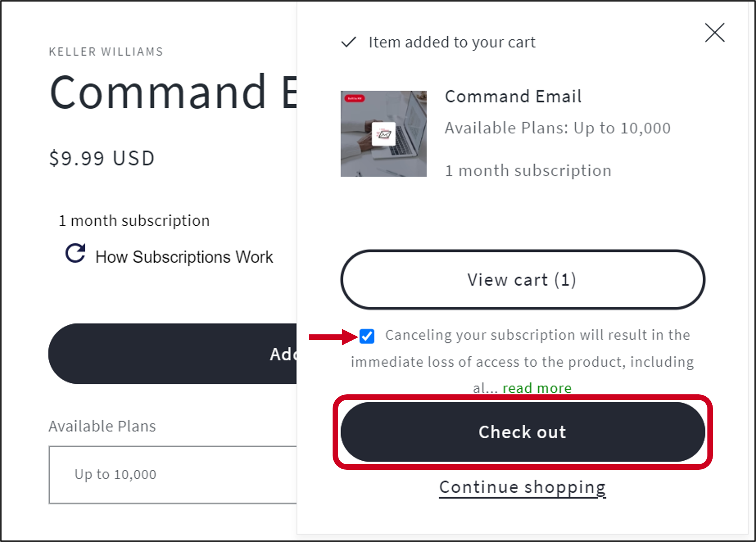Click the 1 month subscription label
The width and height of the screenshot is (756, 542).
(x=134, y=220)
